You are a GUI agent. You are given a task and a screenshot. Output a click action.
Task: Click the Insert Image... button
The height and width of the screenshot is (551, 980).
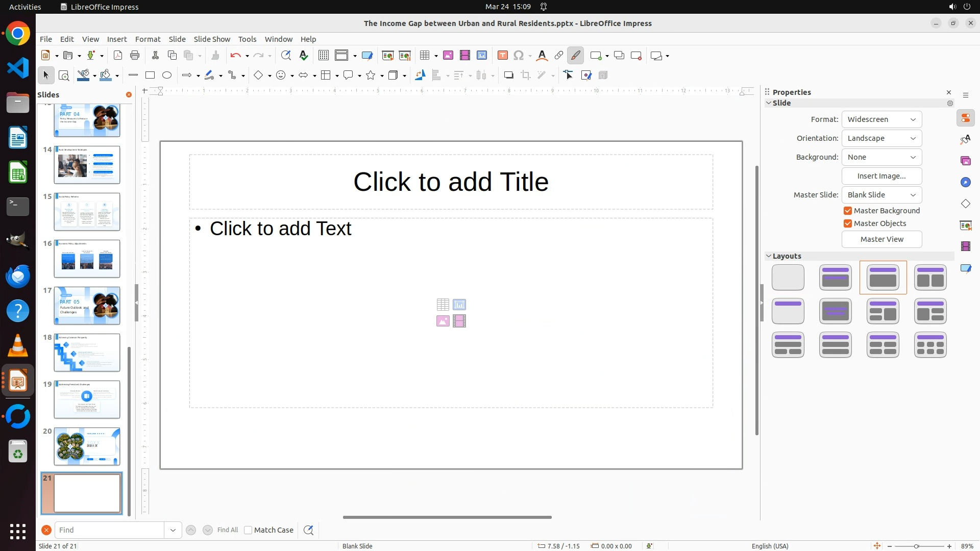(x=881, y=176)
